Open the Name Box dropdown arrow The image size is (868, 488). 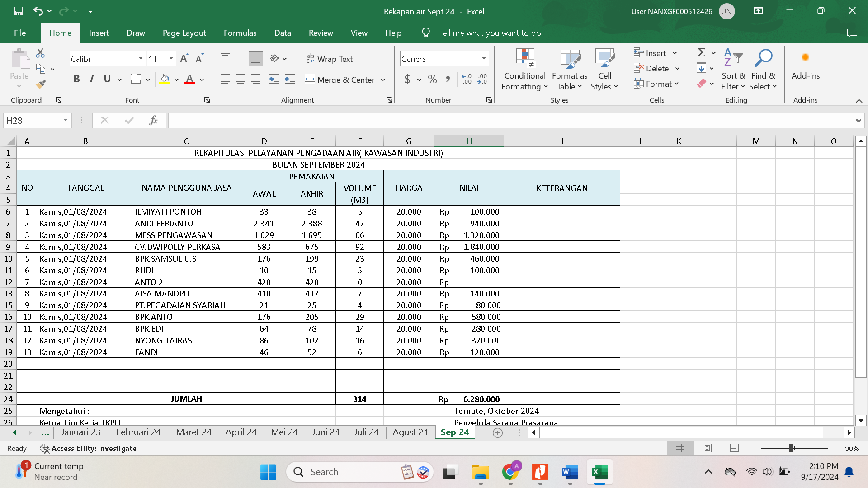(x=65, y=120)
